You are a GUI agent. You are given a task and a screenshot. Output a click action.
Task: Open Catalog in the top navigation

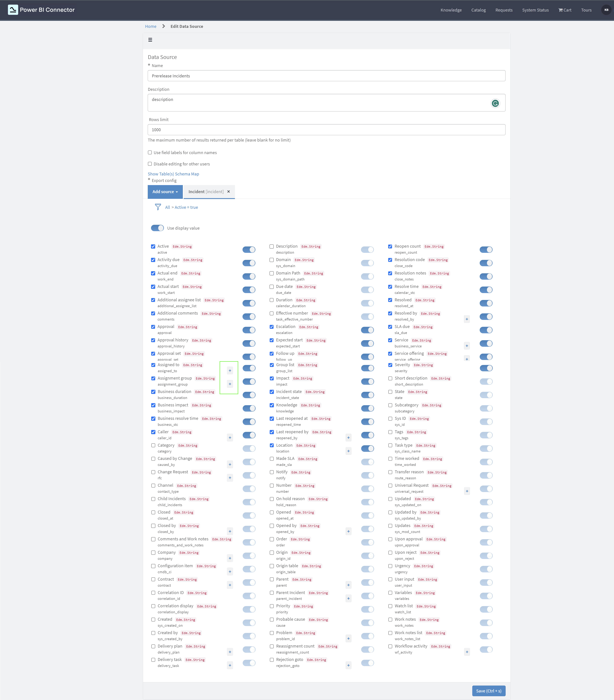tap(478, 10)
